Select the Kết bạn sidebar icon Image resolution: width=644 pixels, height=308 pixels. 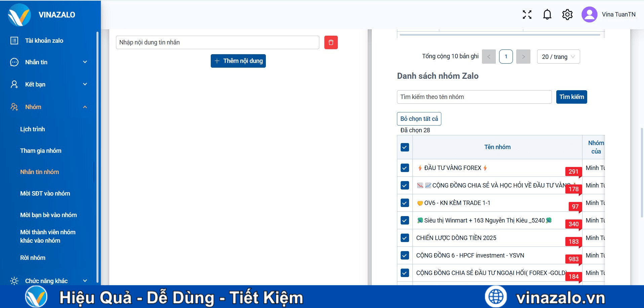pos(13,84)
